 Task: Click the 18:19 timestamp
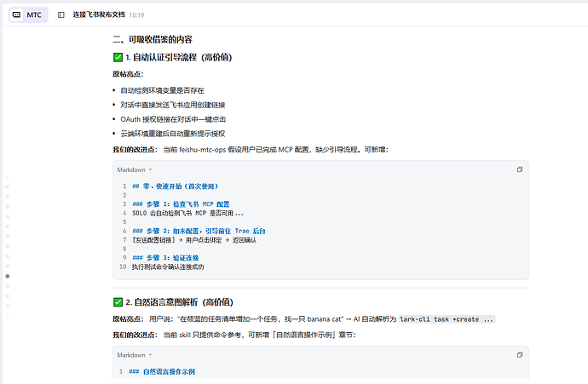pos(136,15)
